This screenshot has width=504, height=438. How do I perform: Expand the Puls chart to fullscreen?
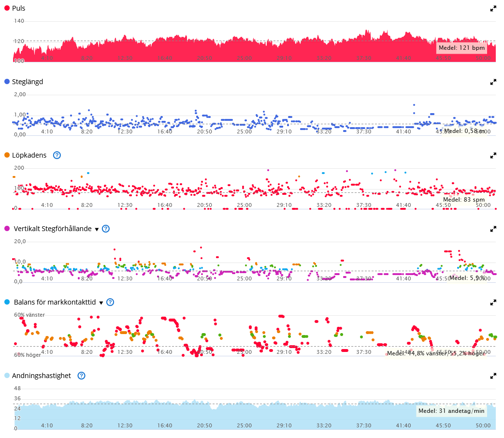tap(493, 9)
